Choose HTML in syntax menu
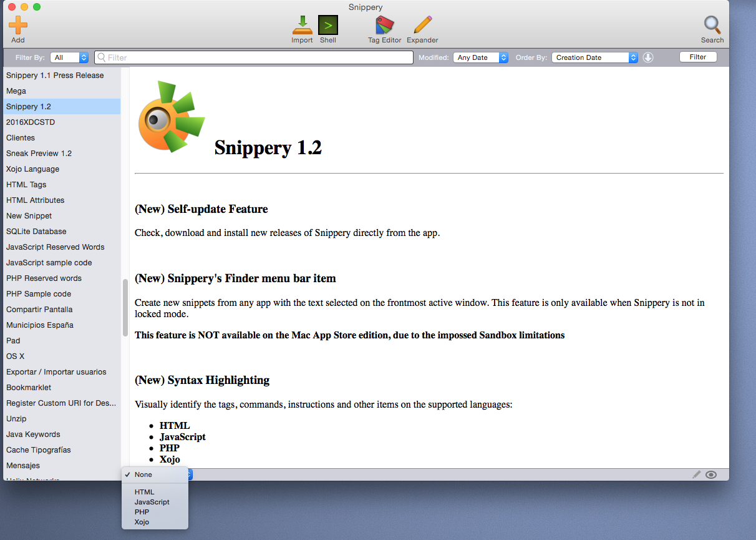 click(x=155, y=492)
